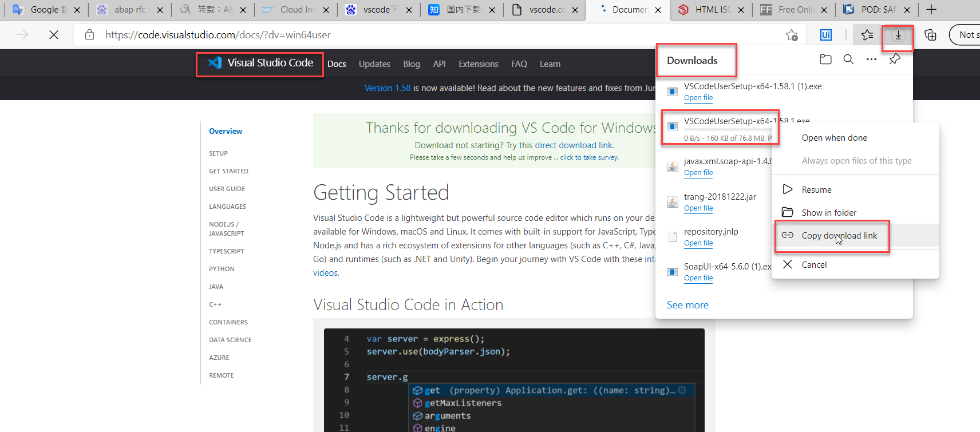
Task: Click the javax.xml.soap-api file icon
Action: [x=673, y=167]
